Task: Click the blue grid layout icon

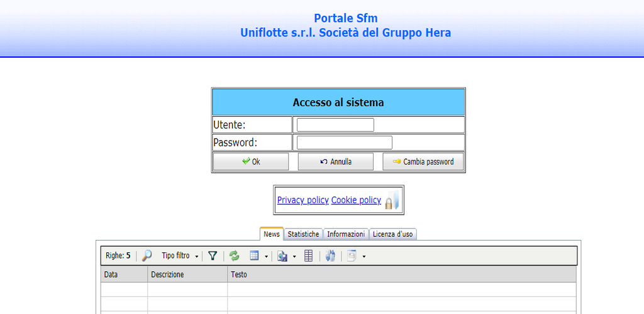Action: point(254,256)
